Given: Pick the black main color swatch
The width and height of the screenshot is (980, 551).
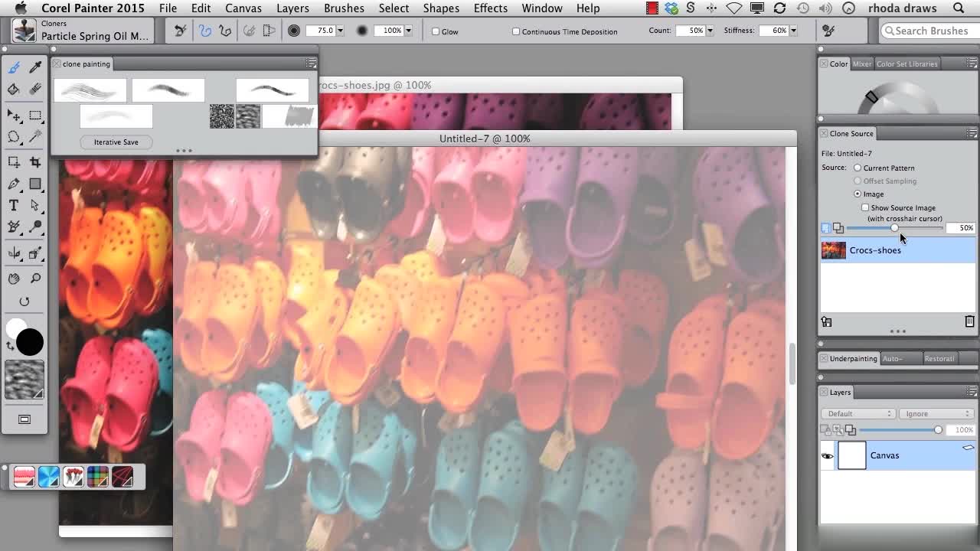Looking at the screenshot, I should click(x=30, y=342).
